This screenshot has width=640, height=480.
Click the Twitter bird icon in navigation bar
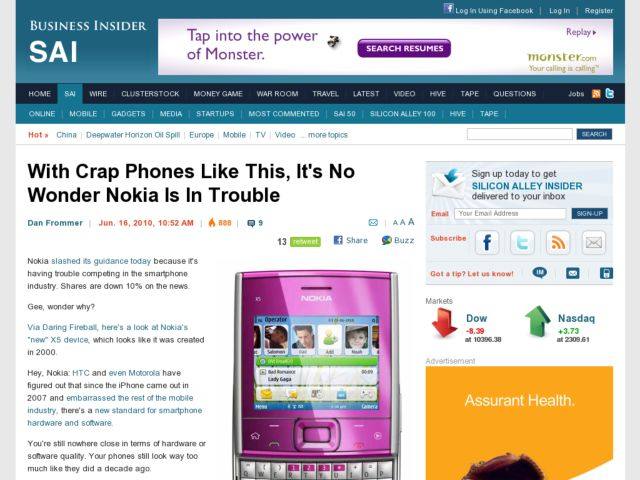(x=609, y=93)
